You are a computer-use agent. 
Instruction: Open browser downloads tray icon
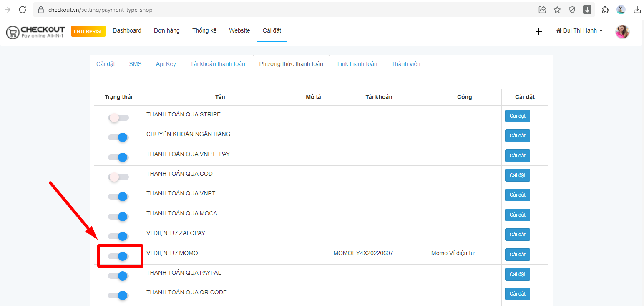pos(637,10)
